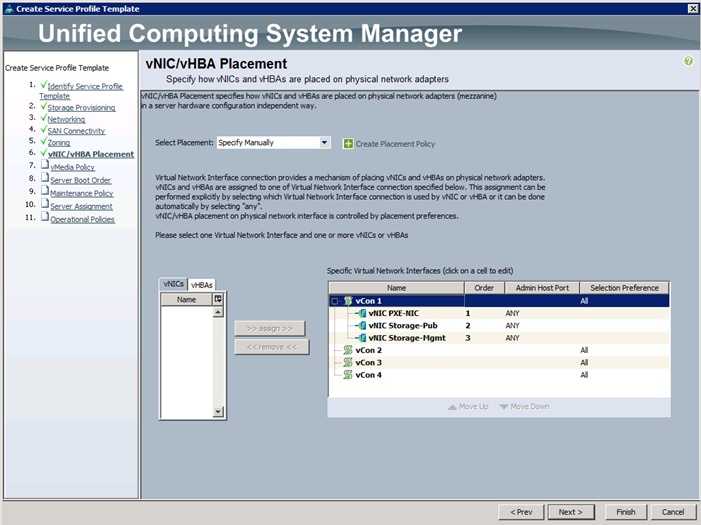Viewport: 701px width, 525px height.
Task: Click the scroll down arrow in vHBAs list
Action: coord(218,411)
